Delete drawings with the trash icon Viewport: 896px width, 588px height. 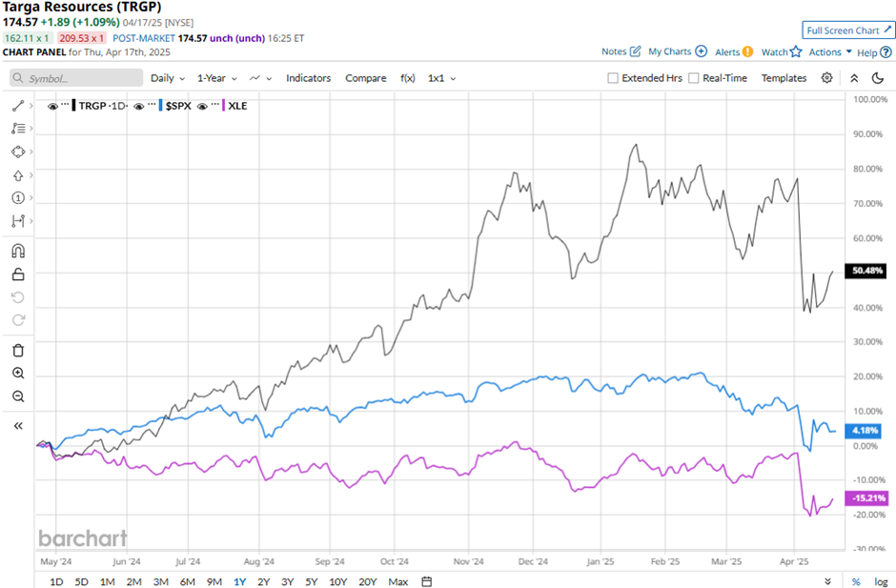point(18,351)
